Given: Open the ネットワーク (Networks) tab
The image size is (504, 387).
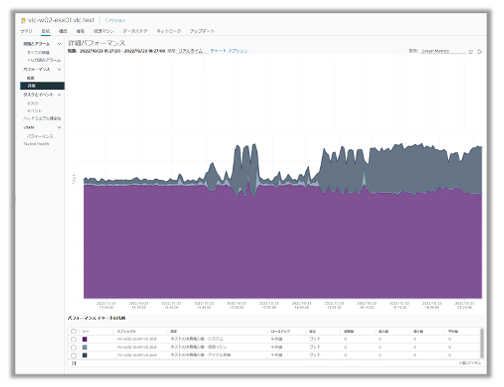Looking at the screenshot, I should (169, 31).
